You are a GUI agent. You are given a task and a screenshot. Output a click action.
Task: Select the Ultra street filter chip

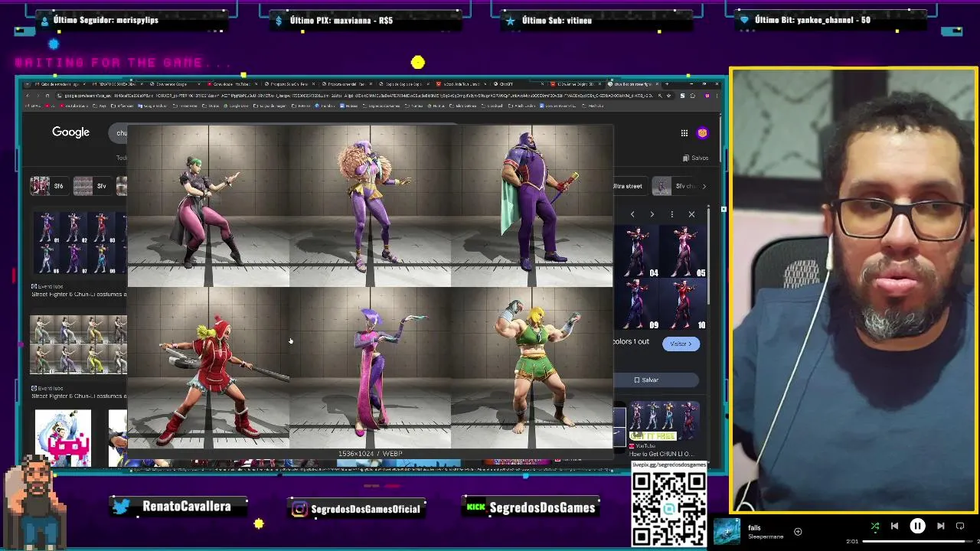click(629, 186)
